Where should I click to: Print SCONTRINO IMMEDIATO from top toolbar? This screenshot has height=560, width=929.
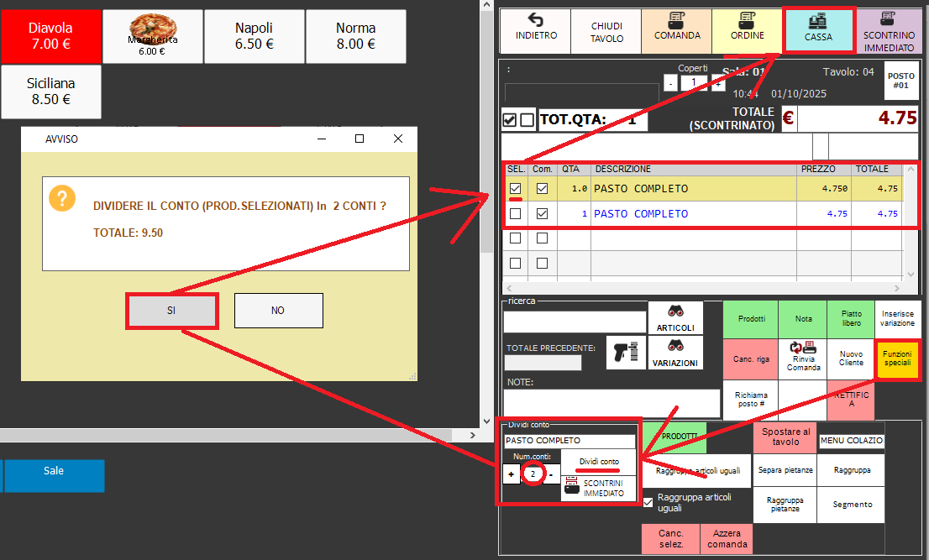(889, 31)
